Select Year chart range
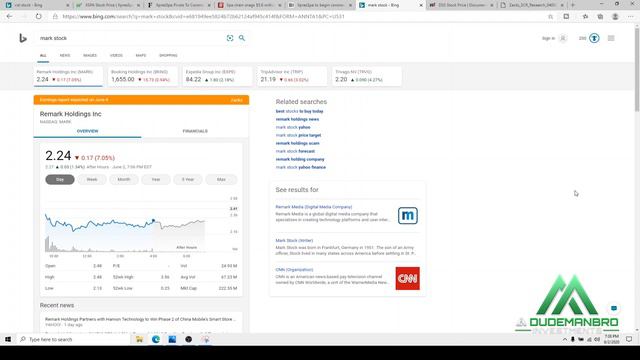Viewport: 640px width, 360px height. [x=156, y=180]
